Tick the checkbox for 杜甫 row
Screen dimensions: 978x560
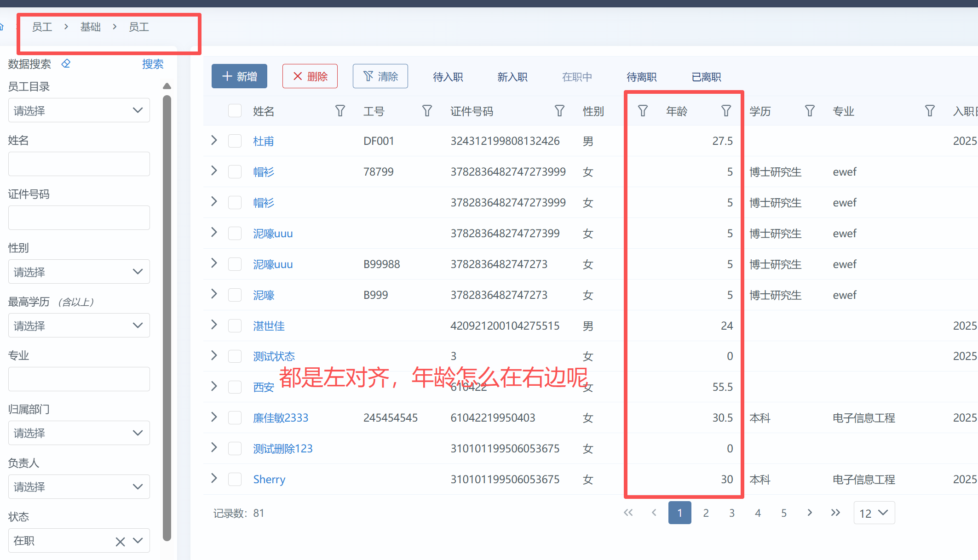pos(235,141)
